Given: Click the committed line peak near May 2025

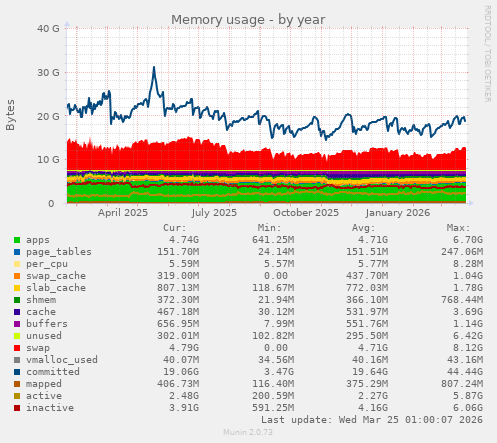Looking at the screenshot, I should 154,68.
